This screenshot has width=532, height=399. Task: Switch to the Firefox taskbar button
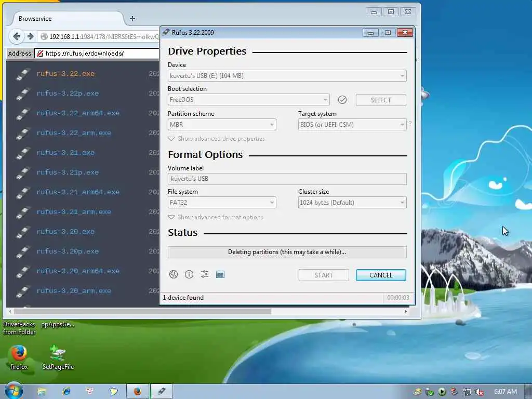coord(138,392)
